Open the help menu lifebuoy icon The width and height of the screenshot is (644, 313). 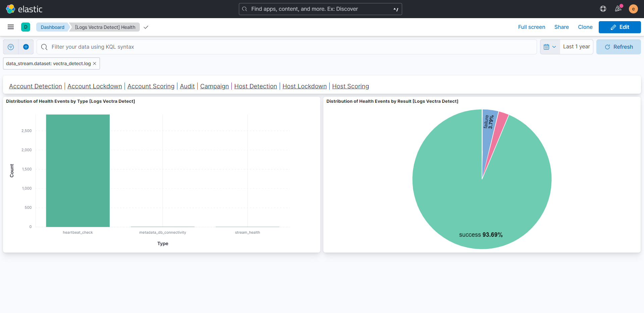coord(603,9)
